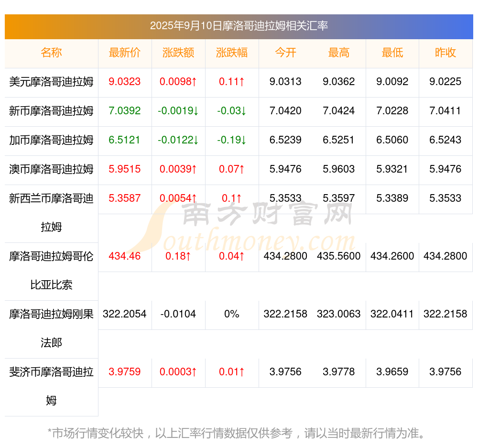478x448 pixels.
Task: Click change amount 0.18↑
Action: pyautogui.click(x=178, y=256)
